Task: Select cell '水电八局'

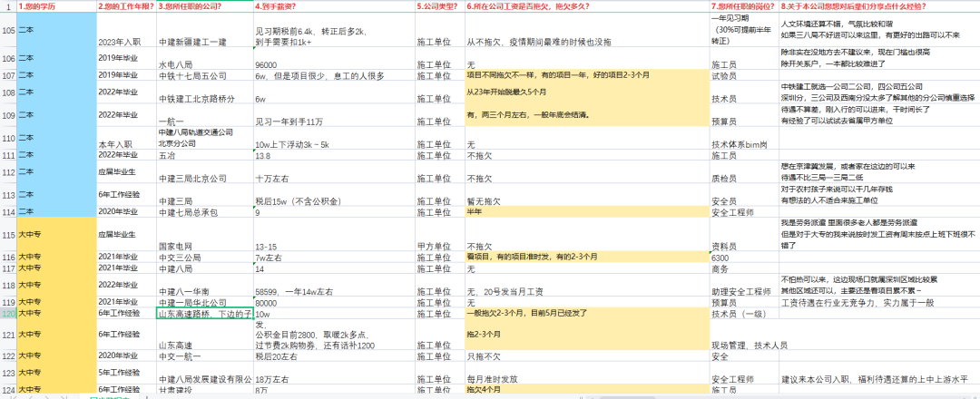Action: tap(204, 59)
